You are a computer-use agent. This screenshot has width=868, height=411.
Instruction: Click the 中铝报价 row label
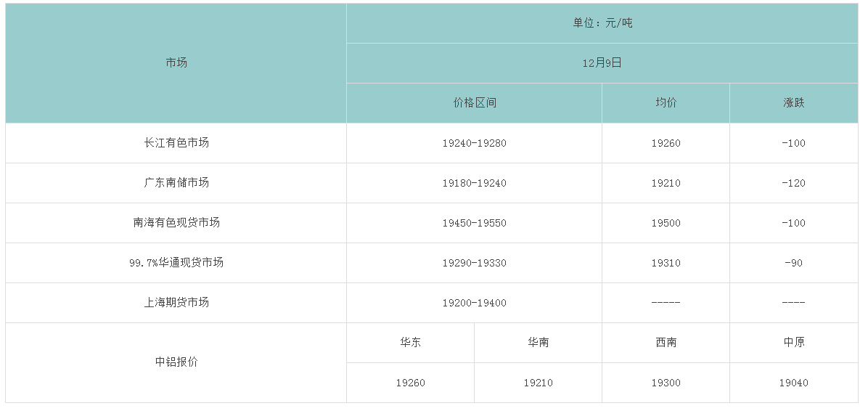[x=176, y=362]
